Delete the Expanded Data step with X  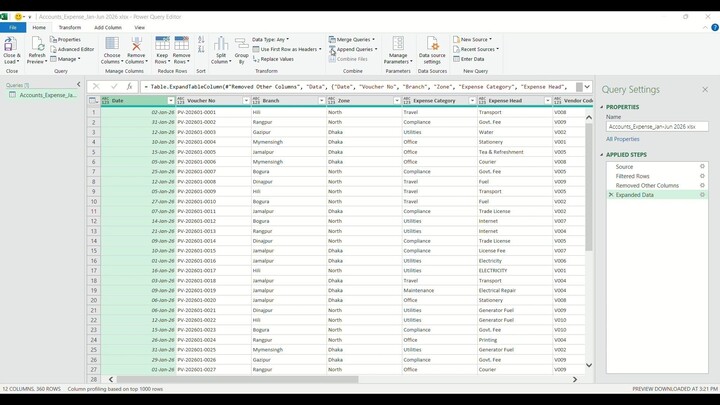[x=611, y=195]
